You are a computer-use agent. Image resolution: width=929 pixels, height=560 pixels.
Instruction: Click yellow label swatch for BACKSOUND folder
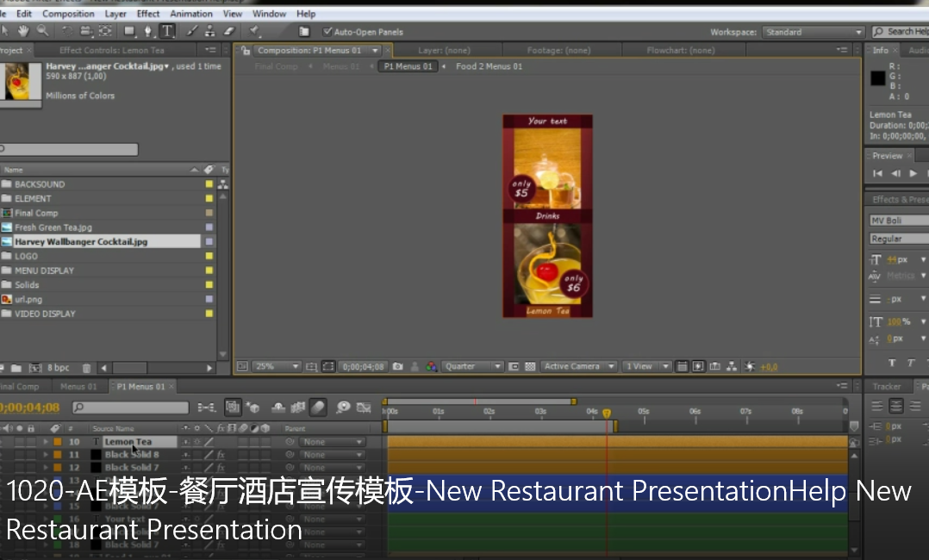209,184
